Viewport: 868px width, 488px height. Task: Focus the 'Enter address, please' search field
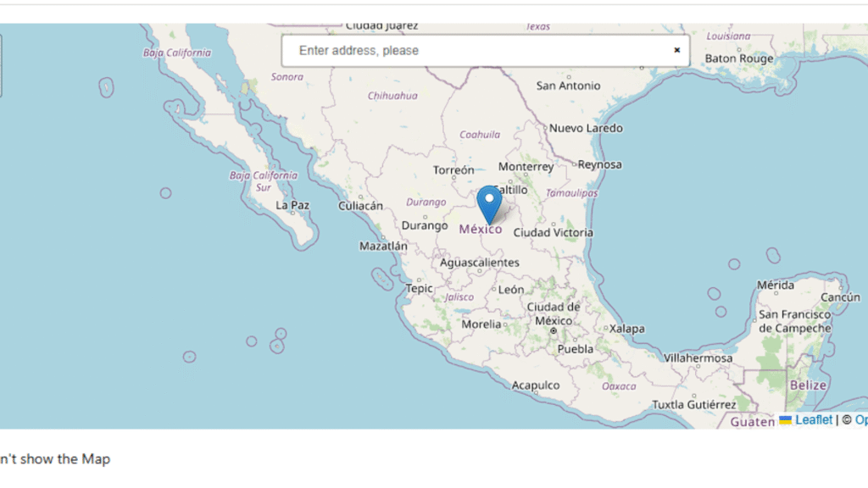pos(475,51)
